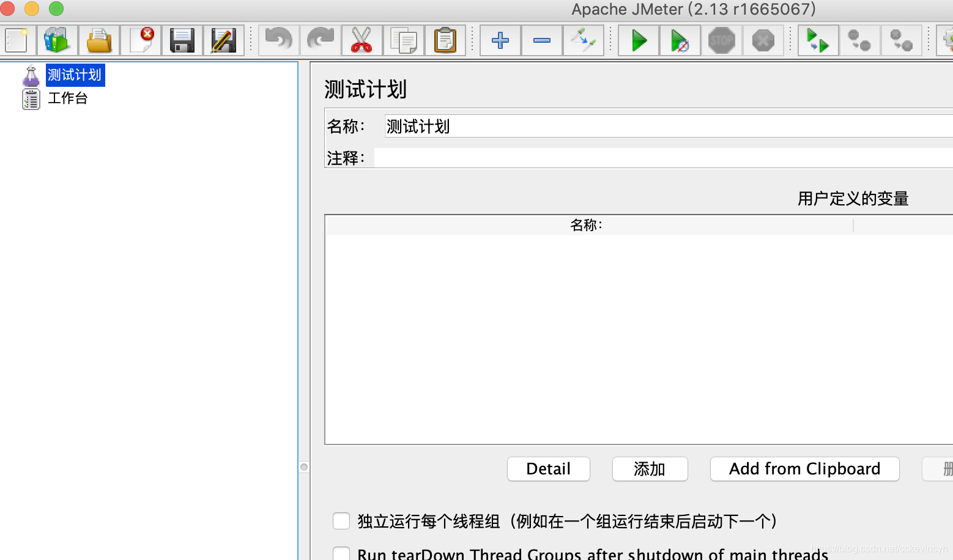Image resolution: width=953 pixels, height=560 pixels.
Task: Start the test with green play icon
Action: pos(639,41)
